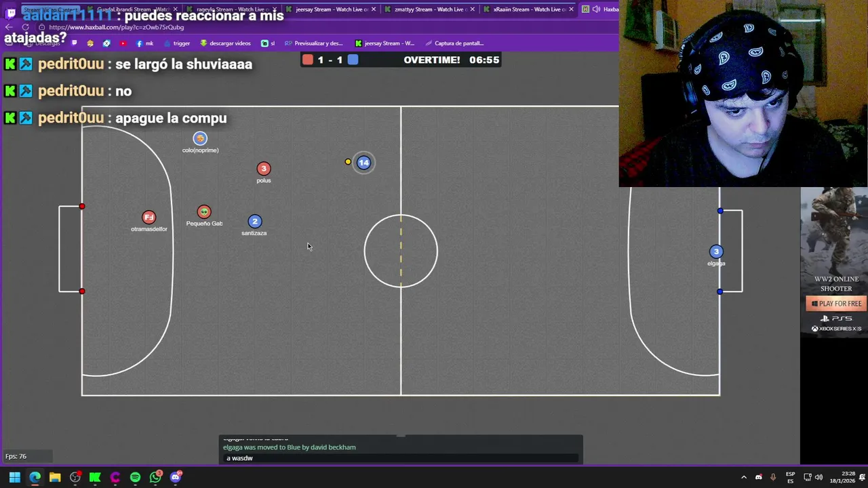Click the Windows Start button
868x488 pixels.
pos(14,477)
